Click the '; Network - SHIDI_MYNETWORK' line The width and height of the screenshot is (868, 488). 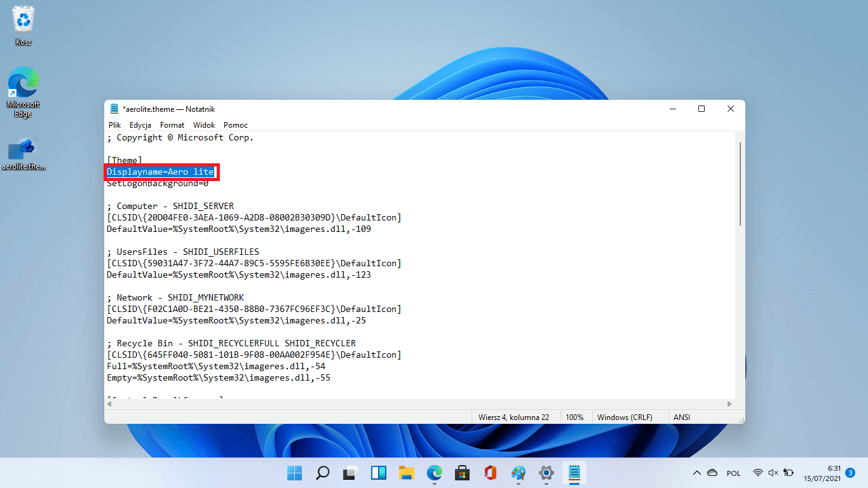(175, 298)
